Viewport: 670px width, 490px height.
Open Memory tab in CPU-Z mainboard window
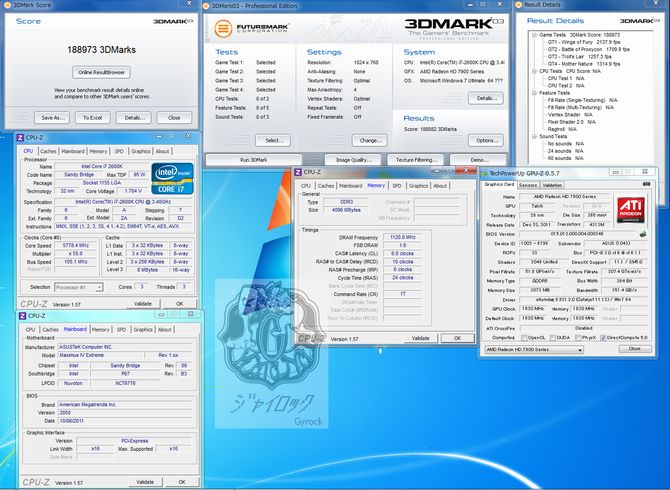100,330
